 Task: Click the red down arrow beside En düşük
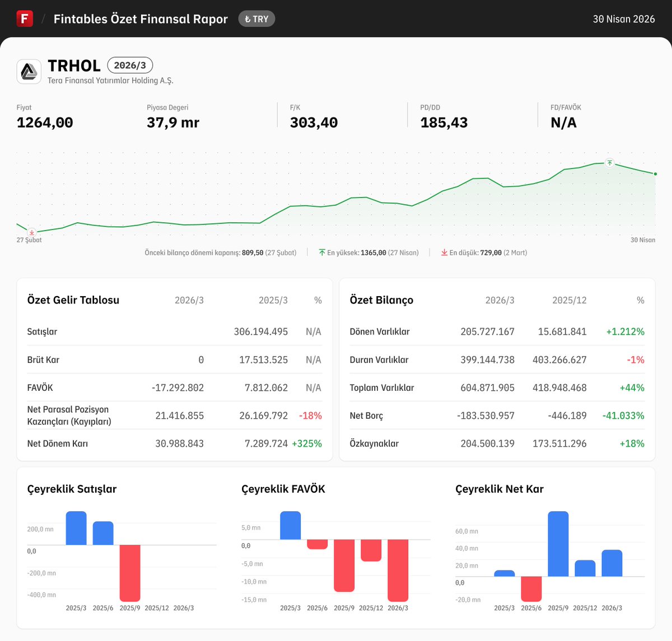coord(444,252)
